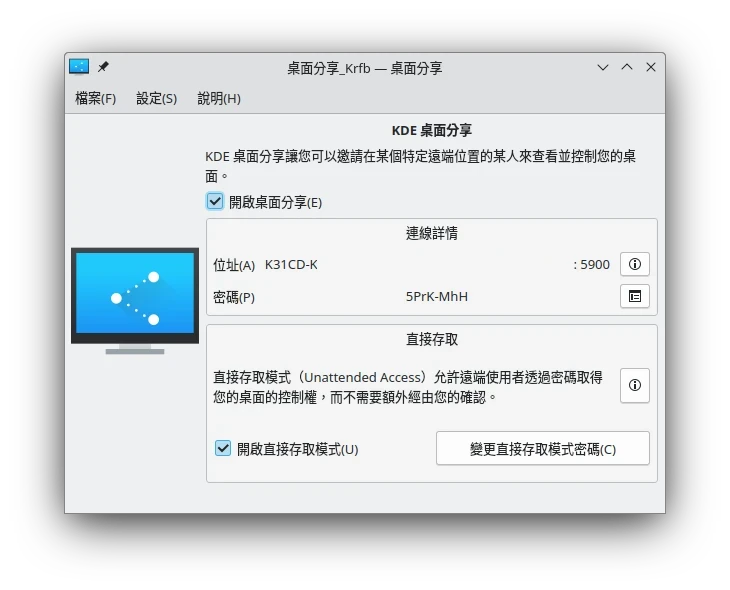The image size is (730, 590).
Task: Minimize the 桌面分享 window
Action: pos(603,67)
